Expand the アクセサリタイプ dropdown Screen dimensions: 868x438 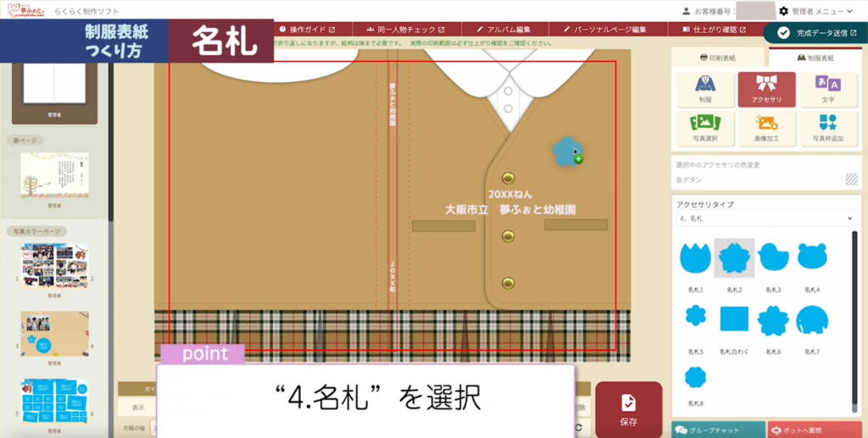tap(766, 219)
